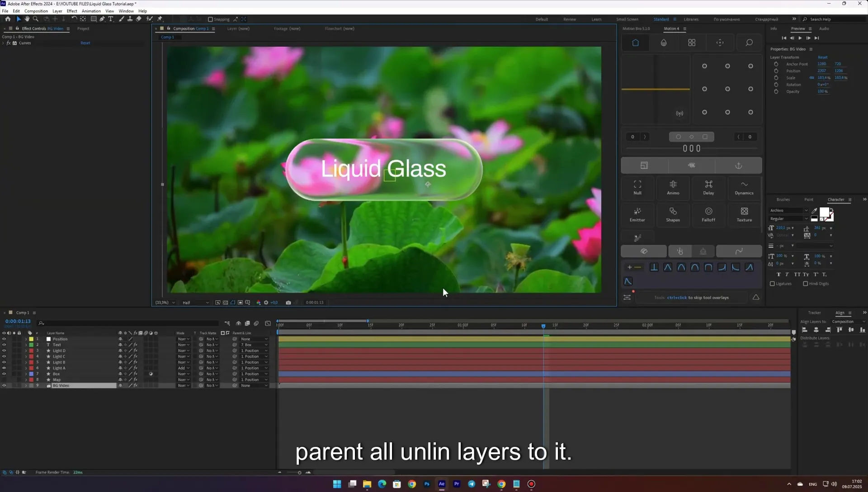Hide the Text layer with eye toggle

(x=4, y=345)
